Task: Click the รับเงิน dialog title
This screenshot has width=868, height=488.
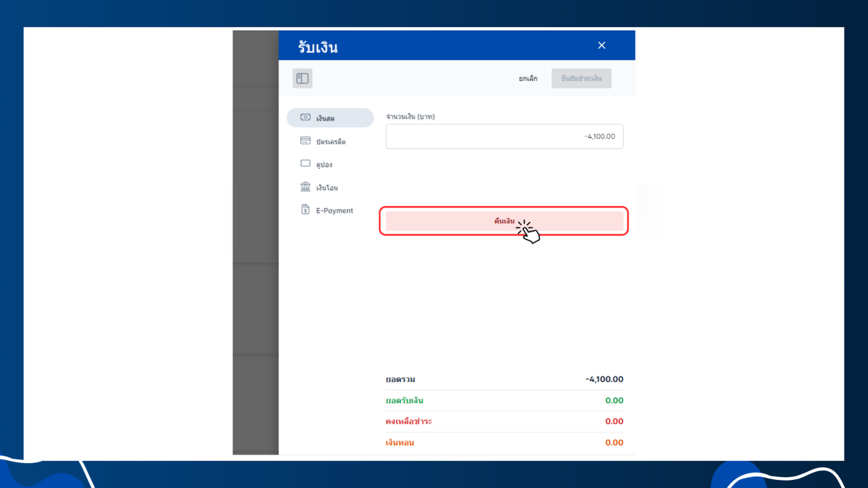Action: coord(318,47)
